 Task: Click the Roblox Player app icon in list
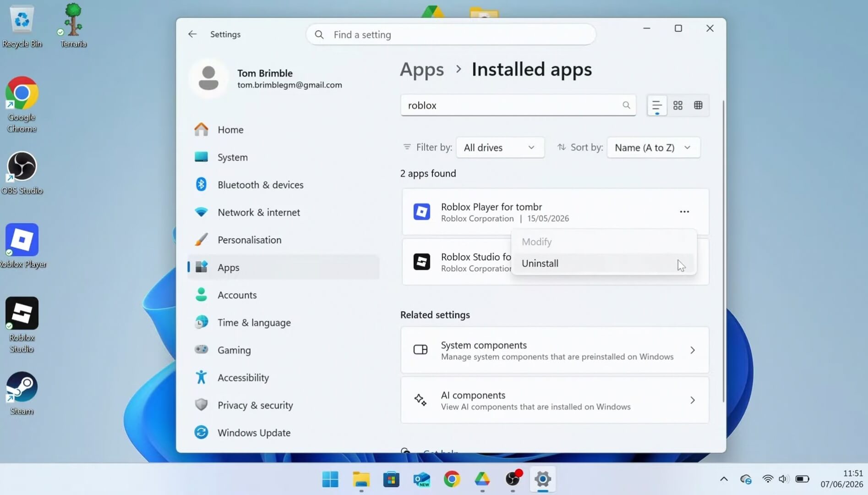(421, 212)
